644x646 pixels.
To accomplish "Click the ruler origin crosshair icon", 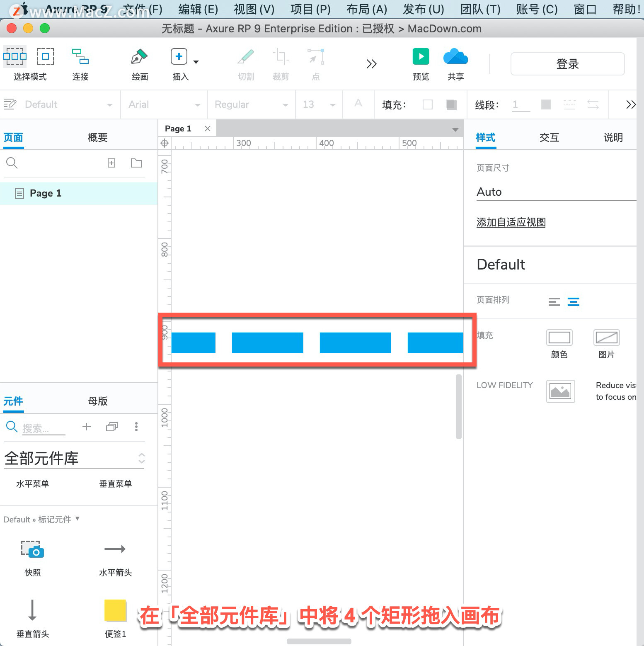I will tap(165, 143).
